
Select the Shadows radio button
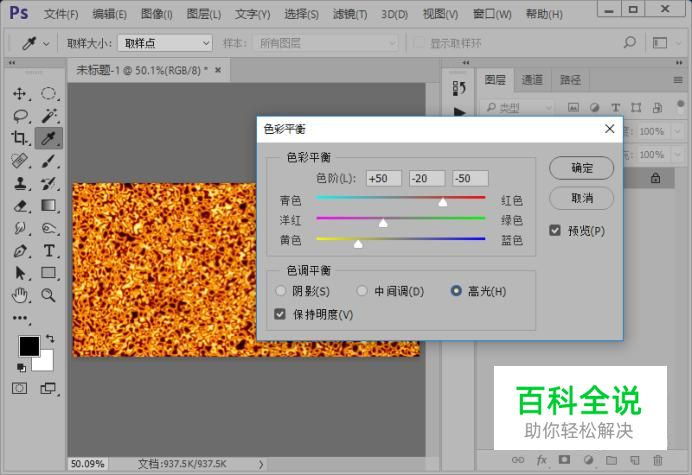280,291
